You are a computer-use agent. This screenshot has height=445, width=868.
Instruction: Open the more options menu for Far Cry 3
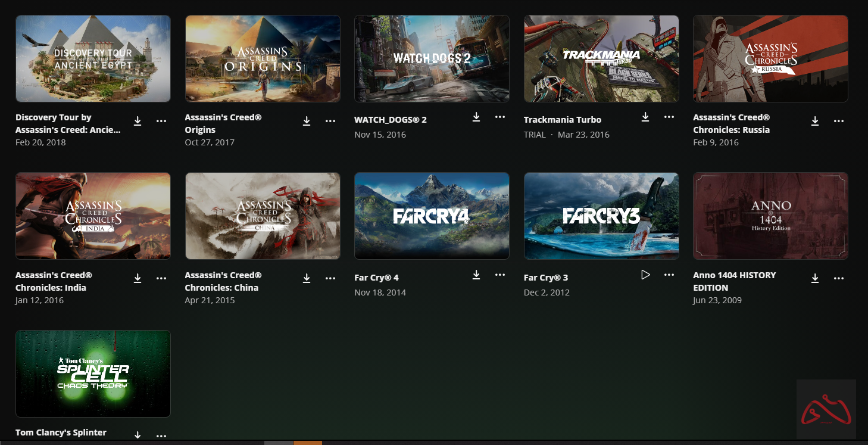pos(669,275)
